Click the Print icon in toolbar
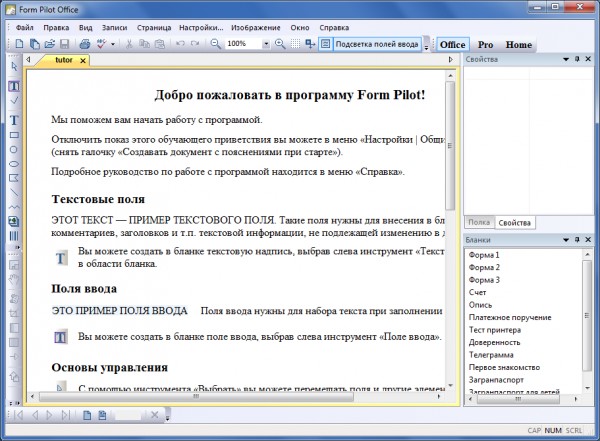The width and height of the screenshot is (600, 441). coord(85,44)
